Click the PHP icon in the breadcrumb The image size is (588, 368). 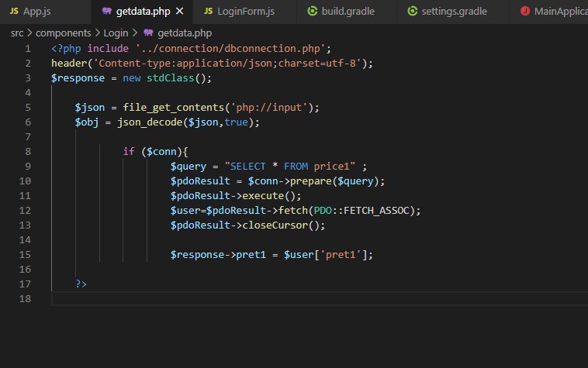coord(148,33)
